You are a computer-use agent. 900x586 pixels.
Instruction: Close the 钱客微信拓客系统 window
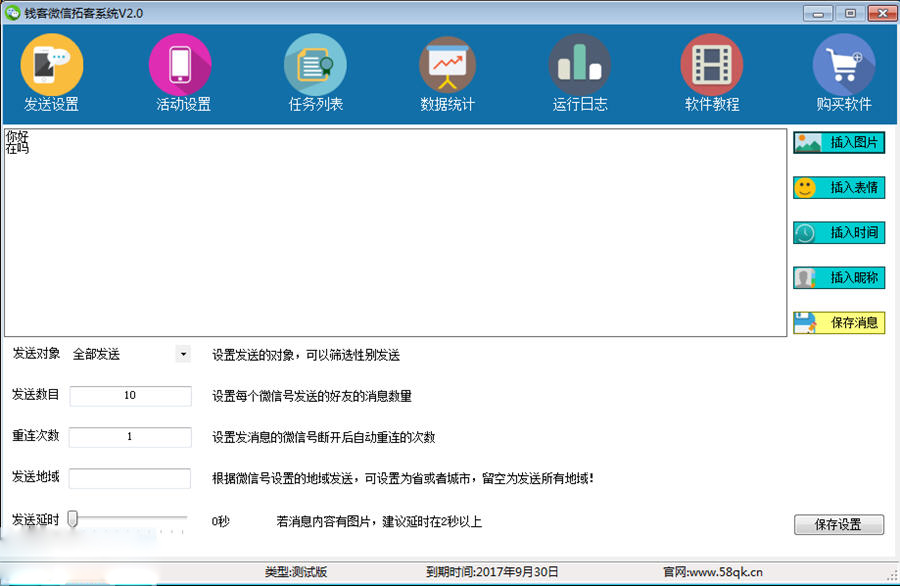coord(882,13)
